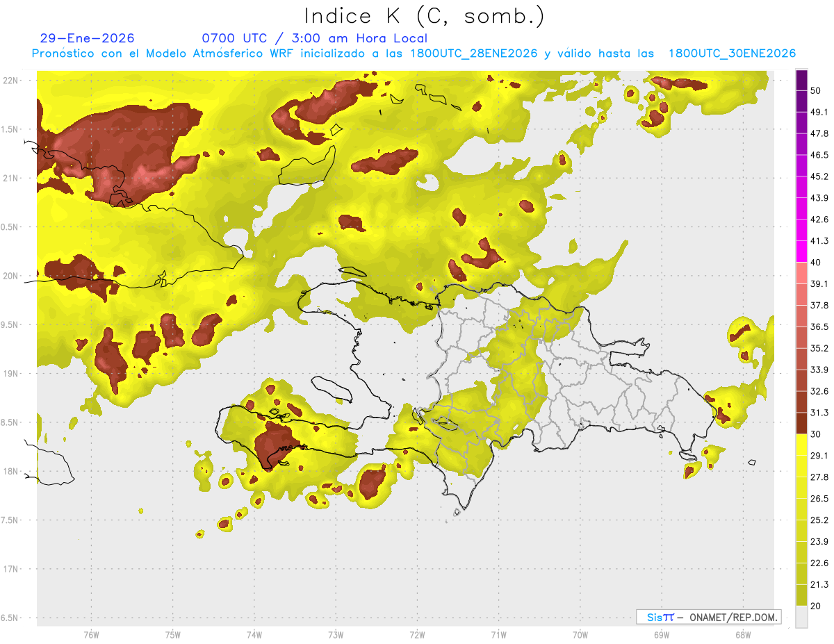
Task: Click the colorbar value "30"
Action: (817, 434)
